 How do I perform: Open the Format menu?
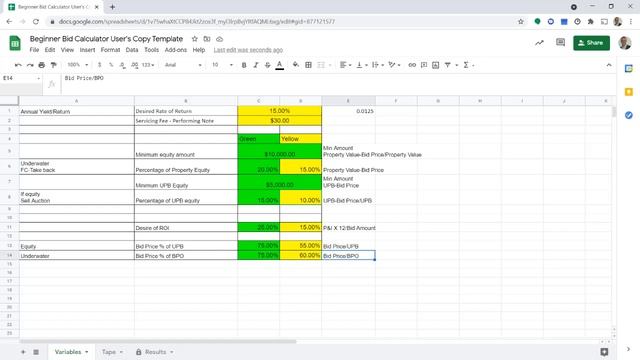tap(110, 50)
